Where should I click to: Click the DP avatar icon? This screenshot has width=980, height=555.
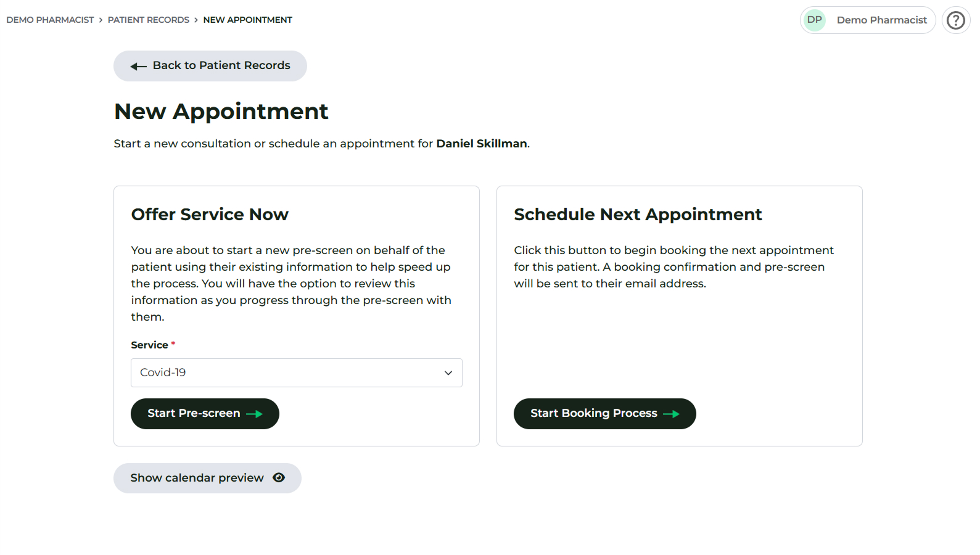[814, 20]
